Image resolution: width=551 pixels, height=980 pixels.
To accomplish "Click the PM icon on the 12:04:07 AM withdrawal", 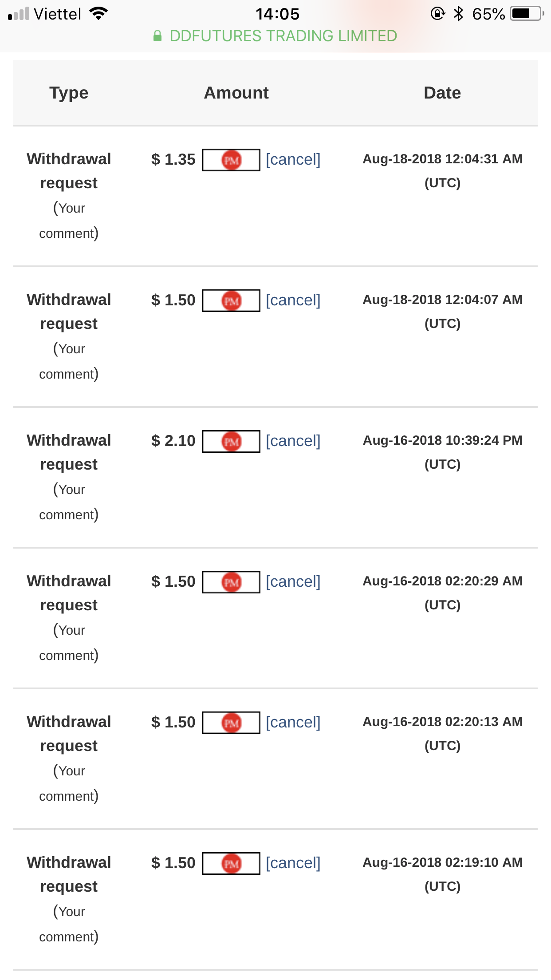I will 231,300.
